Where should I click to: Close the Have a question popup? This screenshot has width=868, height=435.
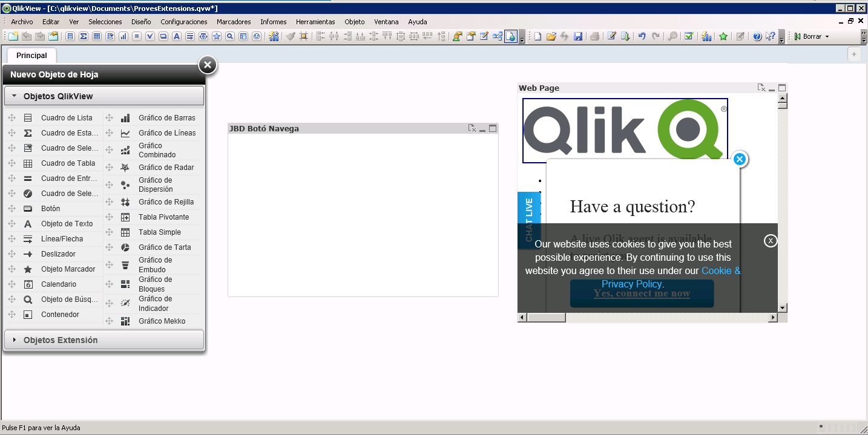click(x=739, y=159)
